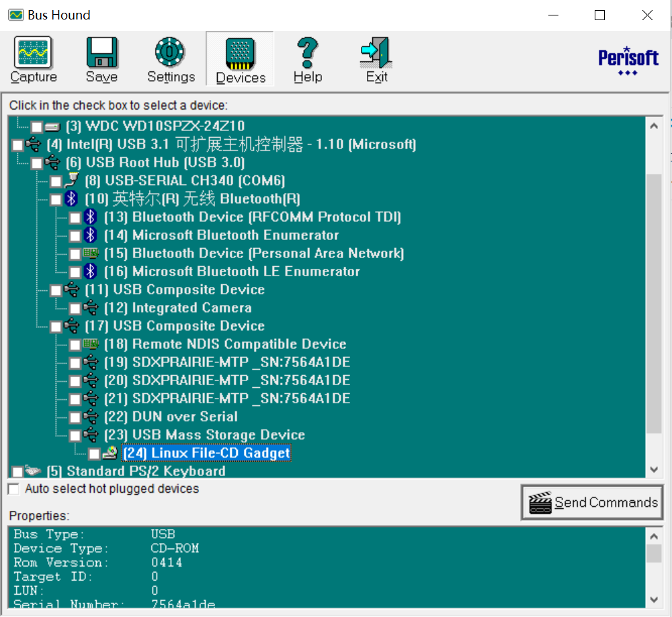
Task: Select DUN over Serial tree item
Action: pyautogui.click(x=184, y=417)
